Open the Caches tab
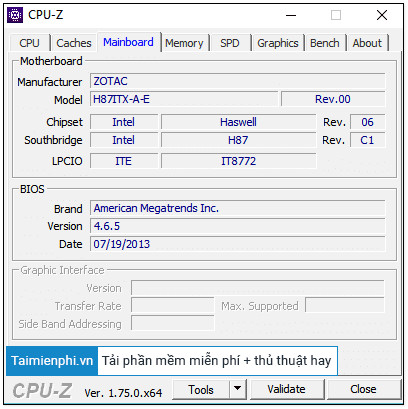Image resolution: width=408 pixels, height=409 pixels. pyautogui.click(x=74, y=43)
